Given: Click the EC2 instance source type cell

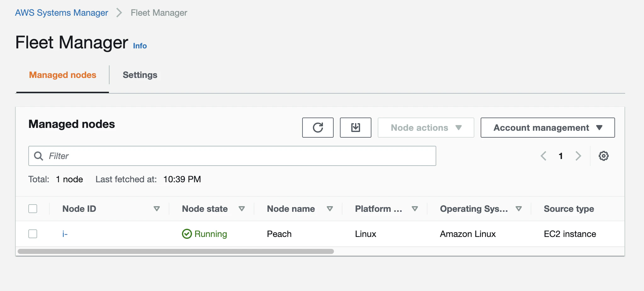Looking at the screenshot, I should click(x=570, y=234).
